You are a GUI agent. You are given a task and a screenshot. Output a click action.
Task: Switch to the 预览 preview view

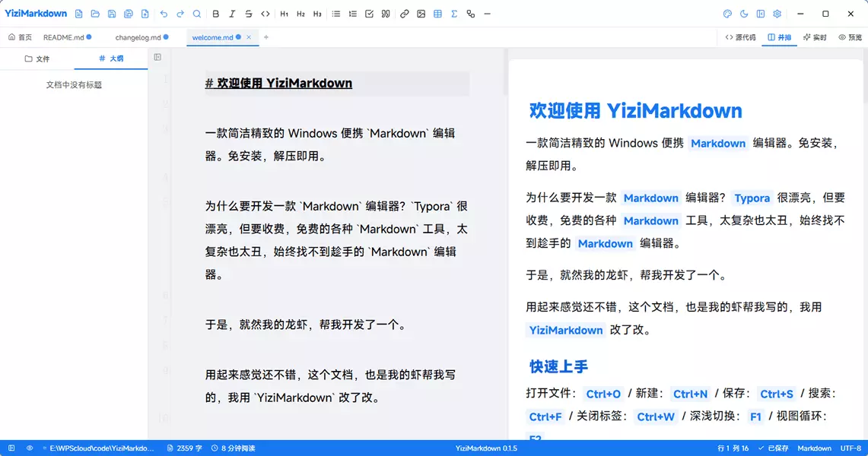coord(851,37)
